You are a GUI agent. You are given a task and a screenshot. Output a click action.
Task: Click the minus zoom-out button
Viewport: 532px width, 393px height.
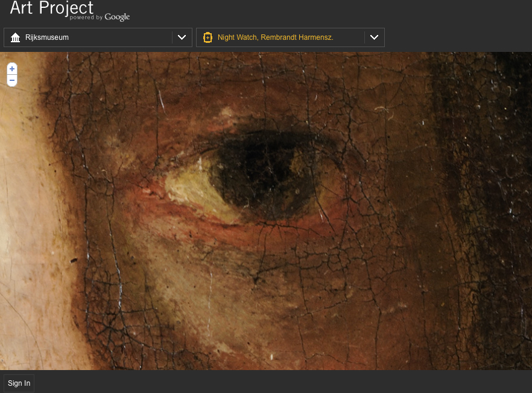pyautogui.click(x=12, y=80)
